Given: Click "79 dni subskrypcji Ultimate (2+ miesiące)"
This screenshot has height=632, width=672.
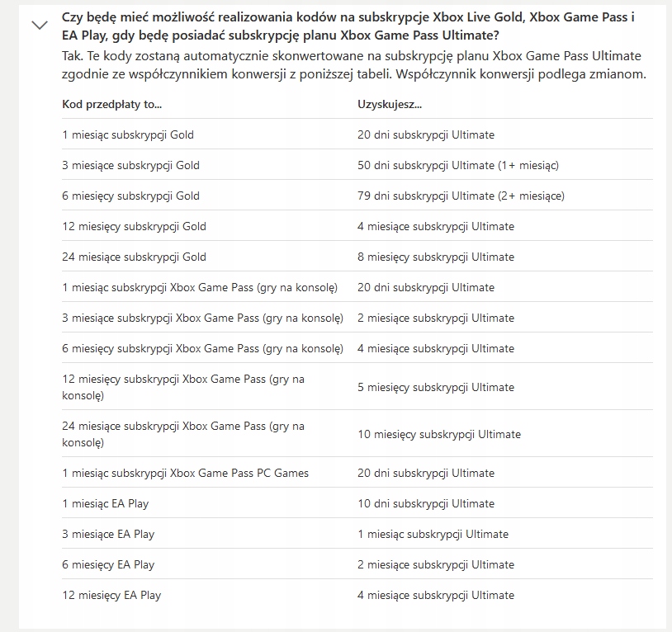Looking at the screenshot, I should (461, 196).
